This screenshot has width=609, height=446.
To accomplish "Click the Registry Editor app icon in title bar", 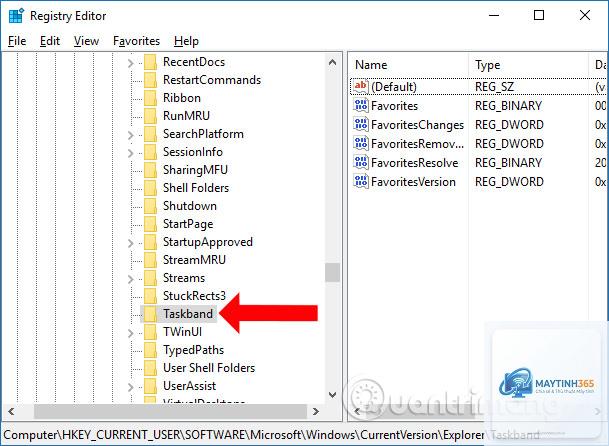I will (x=16, y=16).
